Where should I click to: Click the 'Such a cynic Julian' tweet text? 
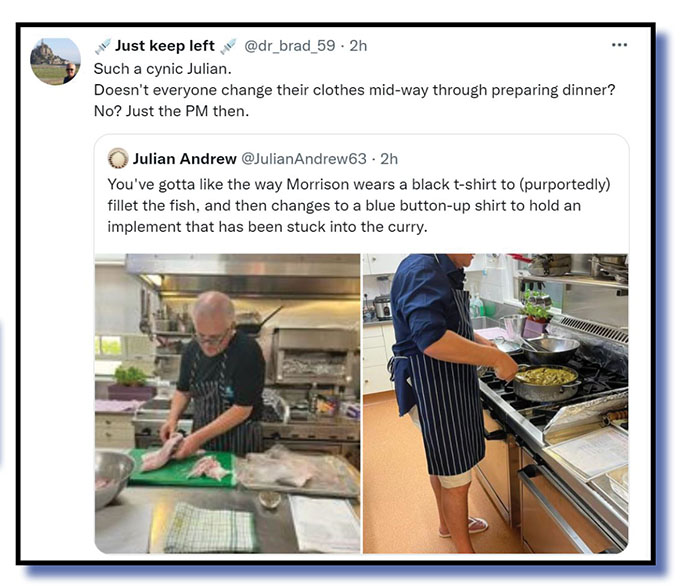[x=163, y=69]
